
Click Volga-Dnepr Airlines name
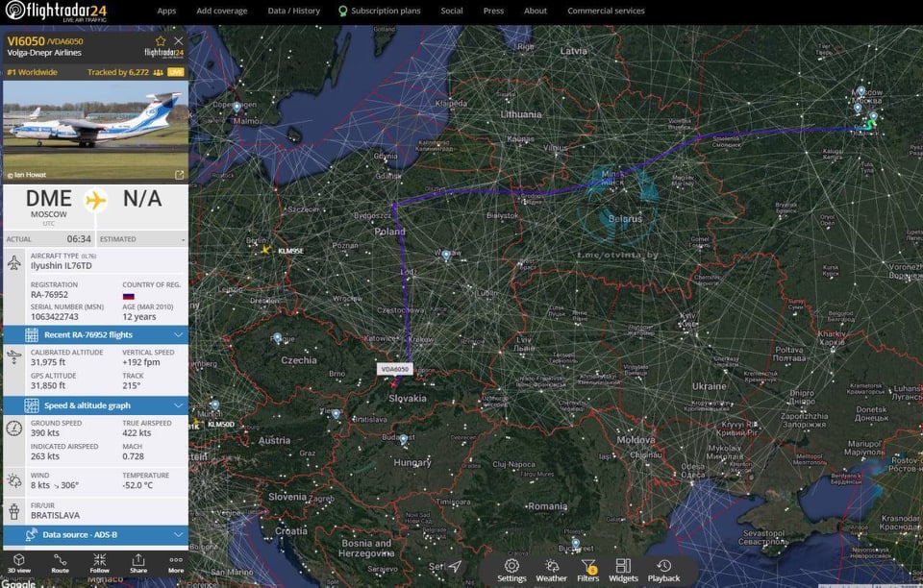point(44,53)
